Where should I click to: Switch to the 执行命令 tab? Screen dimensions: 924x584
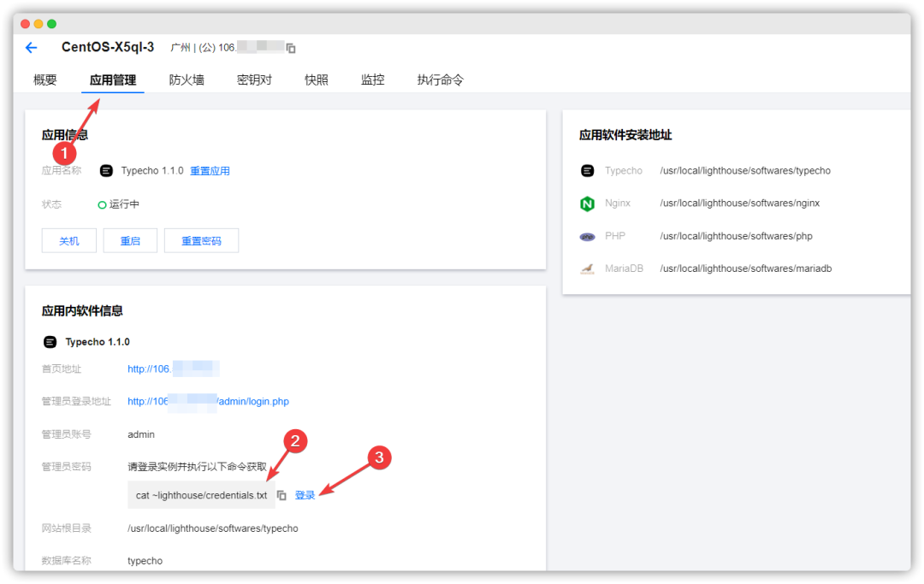coord(441,80)
